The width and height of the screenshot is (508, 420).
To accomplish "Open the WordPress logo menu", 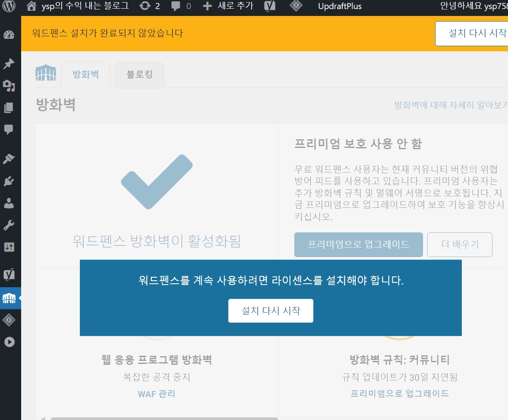I will click(9, 6).
